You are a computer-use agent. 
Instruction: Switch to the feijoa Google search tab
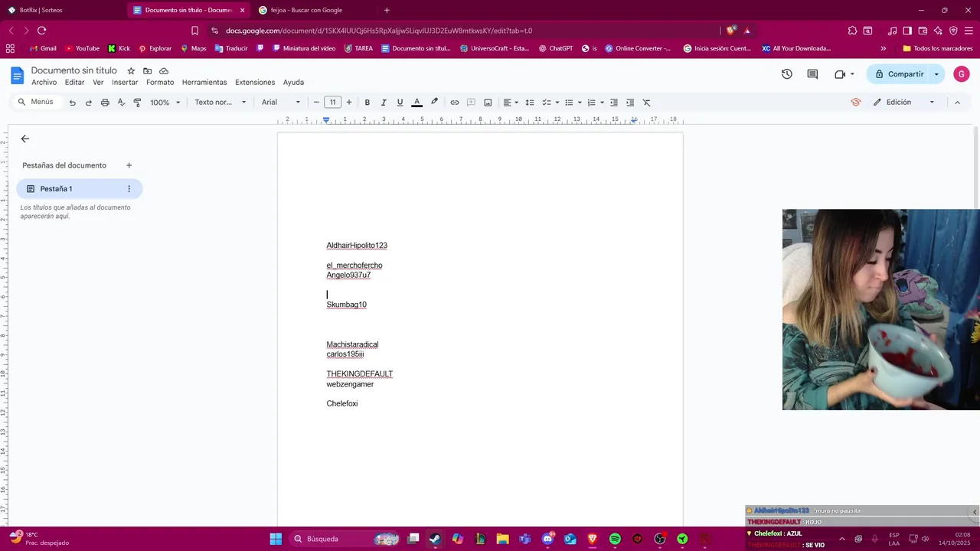pyautogui.click(x=314, y=10)
